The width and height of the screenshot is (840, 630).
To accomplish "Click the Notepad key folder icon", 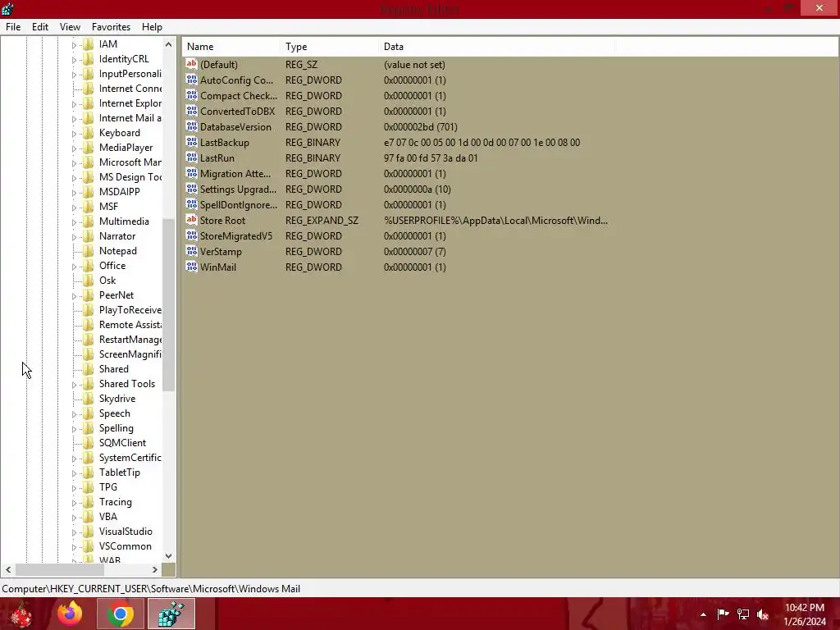I will coord(89,251).
